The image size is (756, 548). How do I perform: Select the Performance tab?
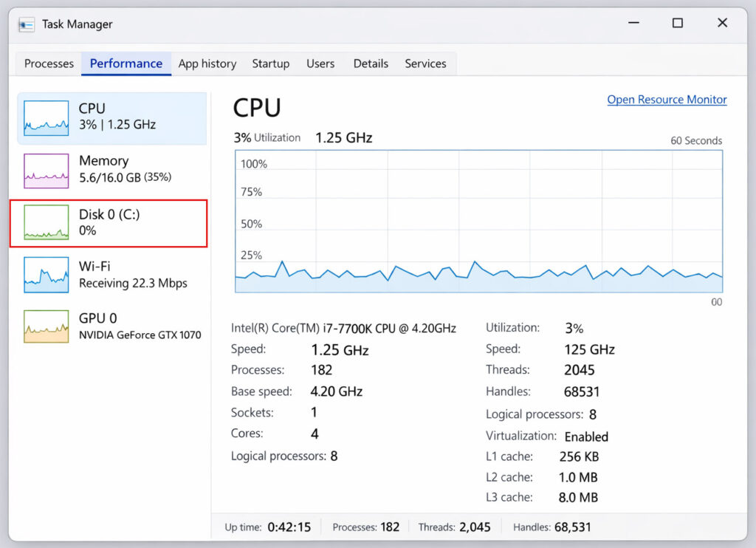126,64
